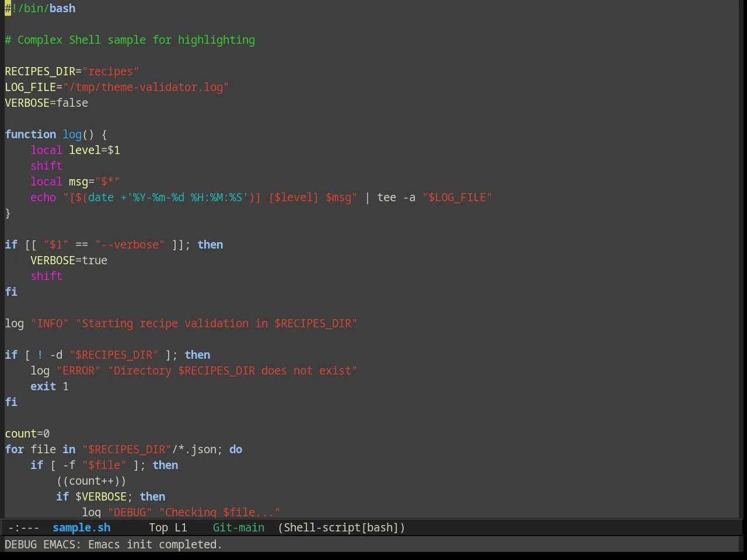The image size is (747, 560).
Task: Click the "$file" string in the -f test
Action: (104, 465)
